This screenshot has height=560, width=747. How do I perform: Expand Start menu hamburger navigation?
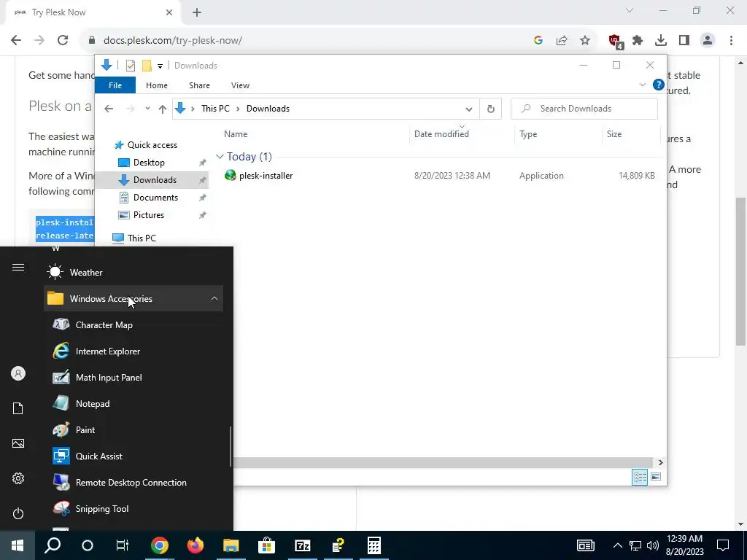18,267
